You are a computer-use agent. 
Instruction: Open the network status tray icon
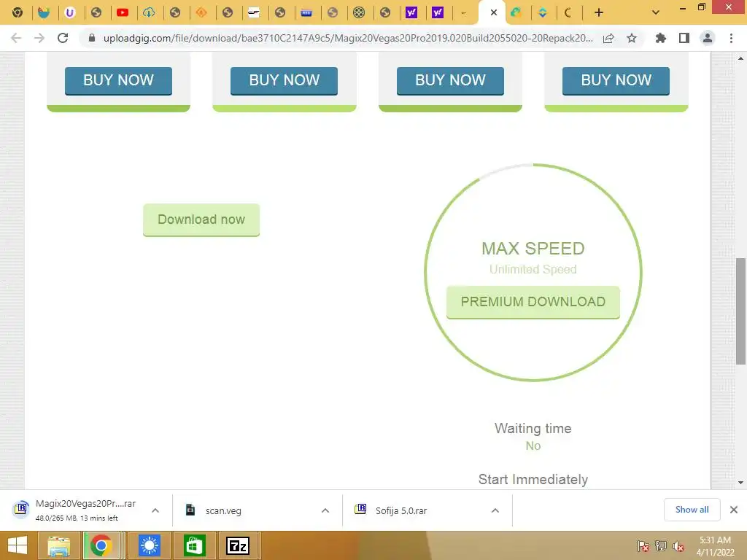pyautogui.click(x=661, y=545)
